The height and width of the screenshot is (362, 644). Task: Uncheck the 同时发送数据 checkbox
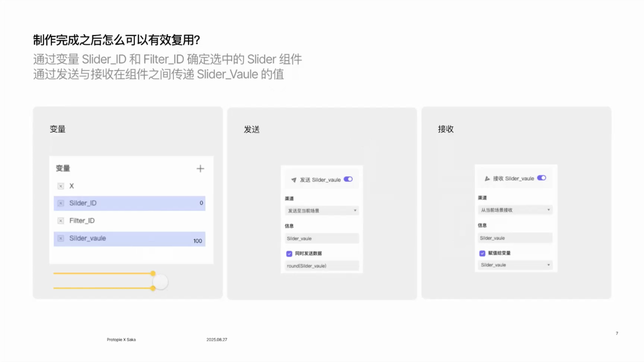tap(289, 254)
